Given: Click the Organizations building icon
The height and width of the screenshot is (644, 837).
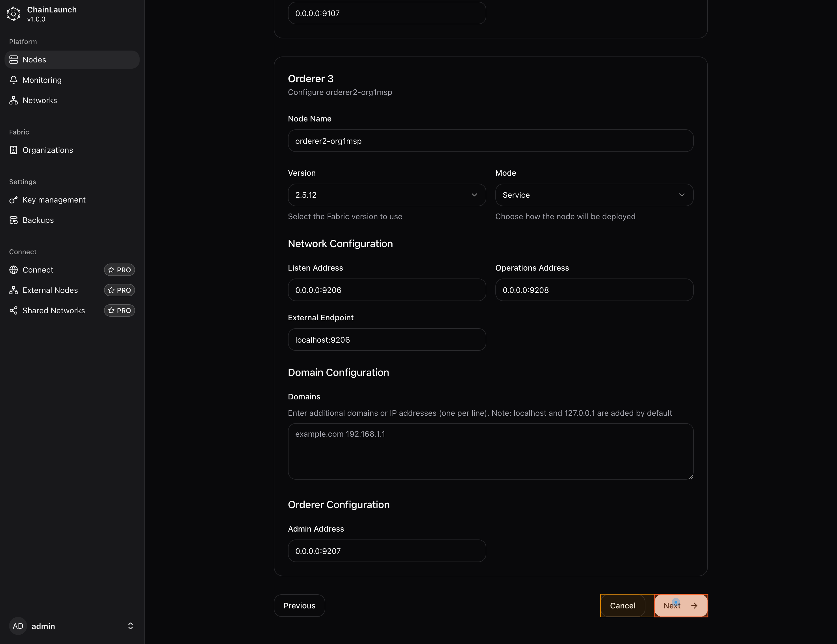Looking at the screenshot, I should click(13, 150).
